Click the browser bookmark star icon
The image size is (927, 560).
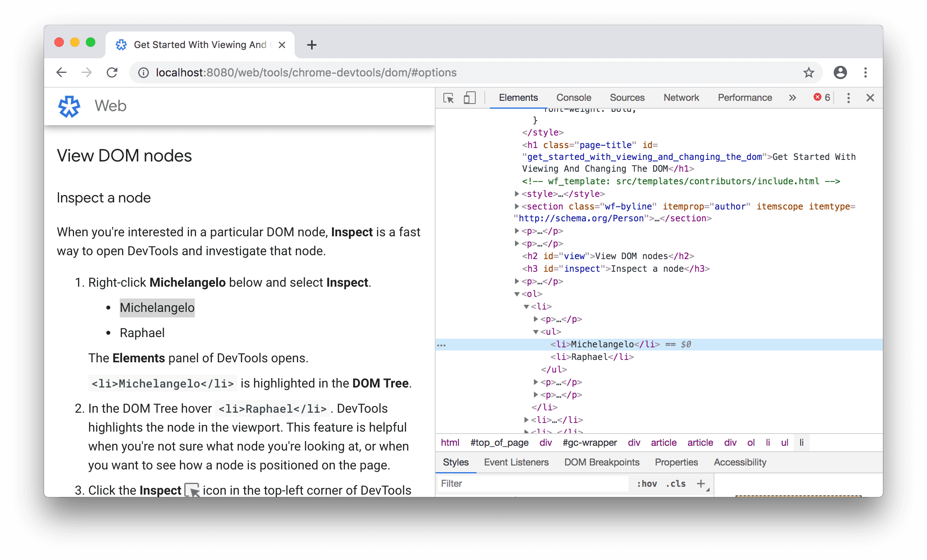[x=809, y=72]
